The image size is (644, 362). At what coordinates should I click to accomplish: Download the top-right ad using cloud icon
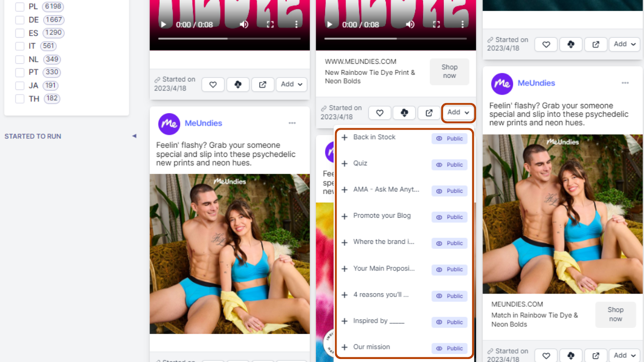571,44
